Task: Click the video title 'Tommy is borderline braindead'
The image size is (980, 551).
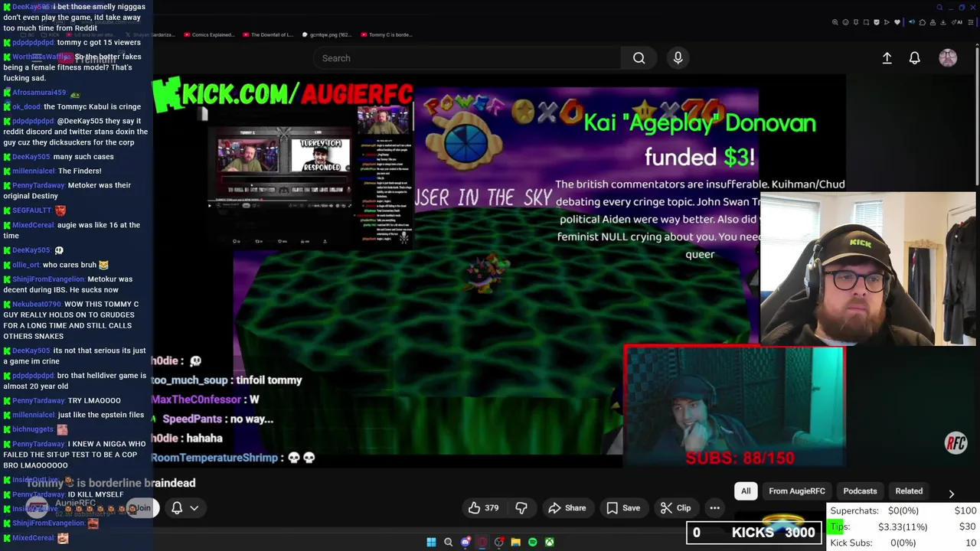Action: tap(110, 483)
